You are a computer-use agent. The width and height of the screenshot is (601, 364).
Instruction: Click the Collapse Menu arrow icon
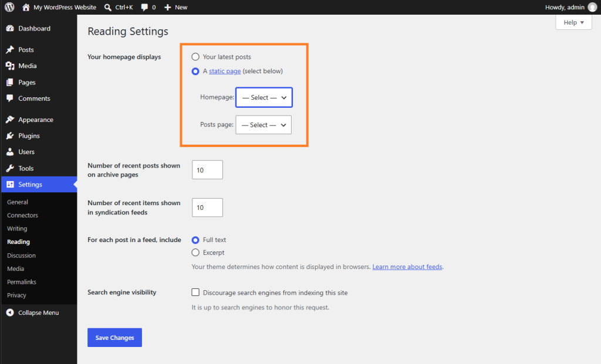[10, 312]
